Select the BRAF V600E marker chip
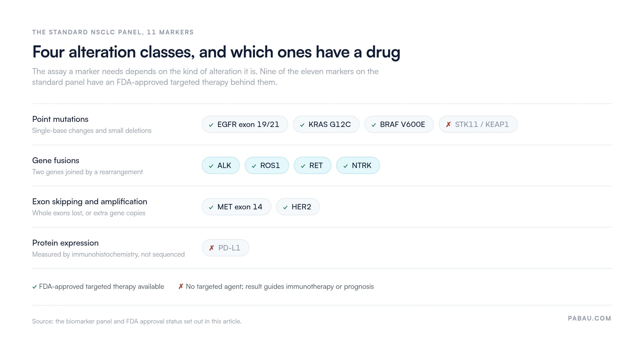Viewport: 644px width, 357px height. pyautogui.click(x=399, y=124)
